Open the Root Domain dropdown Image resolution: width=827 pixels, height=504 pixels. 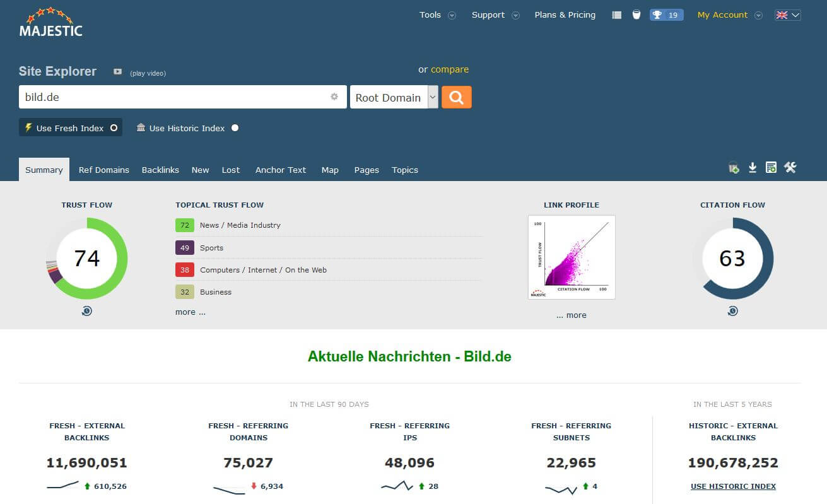394,97
